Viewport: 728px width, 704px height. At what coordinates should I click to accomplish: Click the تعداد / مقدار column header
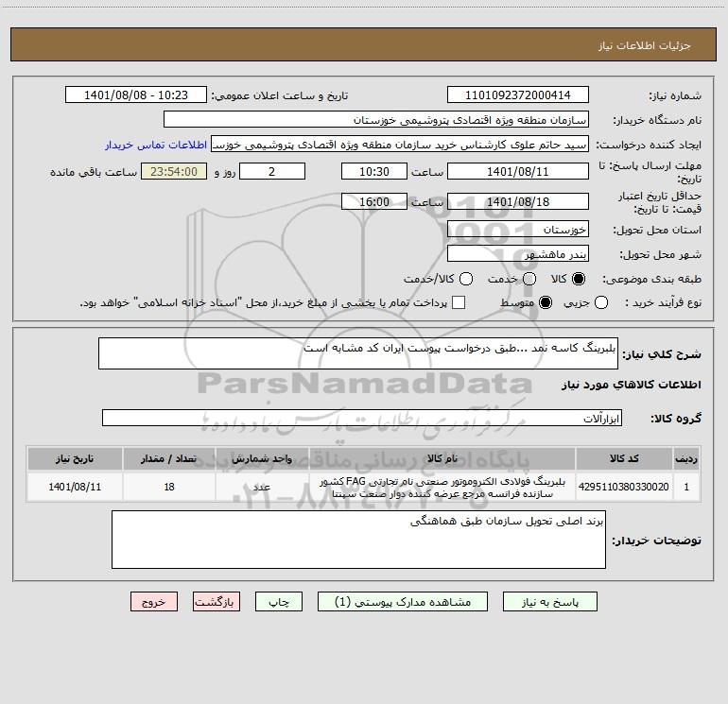point(169,458)
